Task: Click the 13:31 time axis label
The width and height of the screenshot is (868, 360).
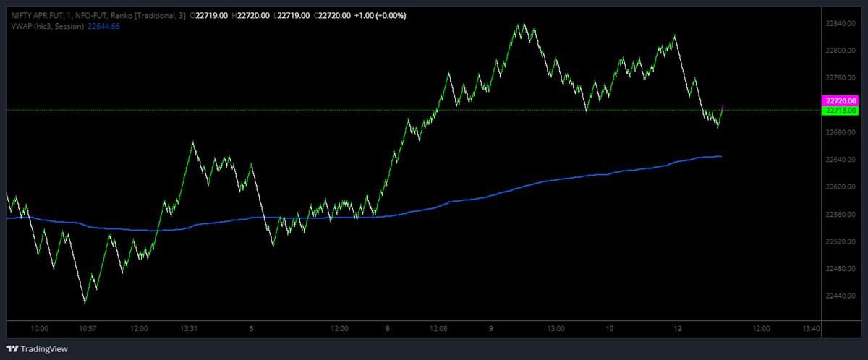Action: (189, 328)
